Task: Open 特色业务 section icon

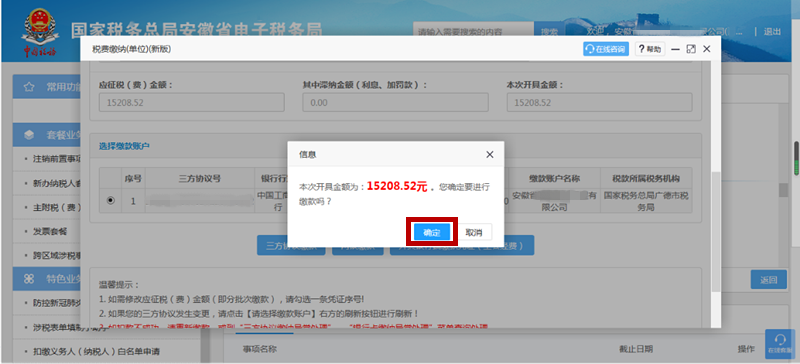Action: pyautogui.click(x=29, y=279)
